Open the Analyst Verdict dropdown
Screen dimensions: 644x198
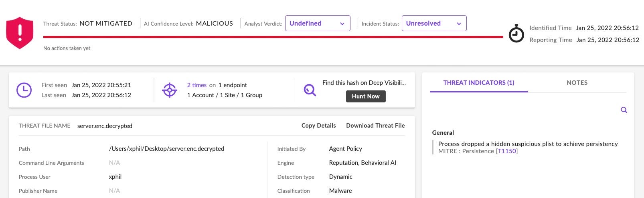(x=317, y=23)
